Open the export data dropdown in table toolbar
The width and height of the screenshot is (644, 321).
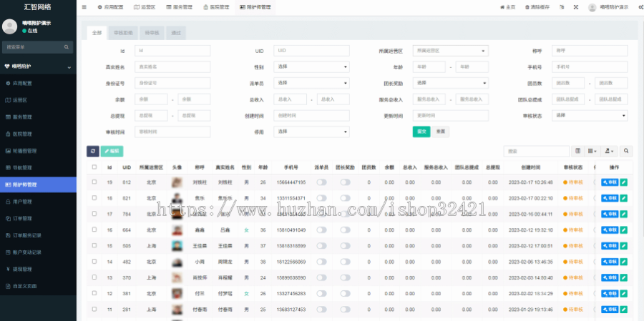[x=610, y=151]
